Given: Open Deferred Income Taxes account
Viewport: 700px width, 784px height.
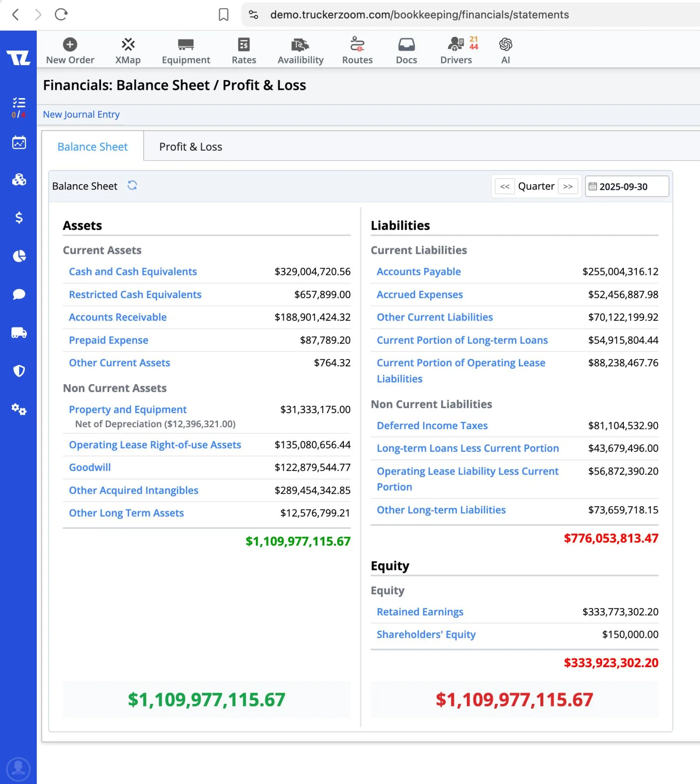Looking at the screenshot, I should [432, 426].
